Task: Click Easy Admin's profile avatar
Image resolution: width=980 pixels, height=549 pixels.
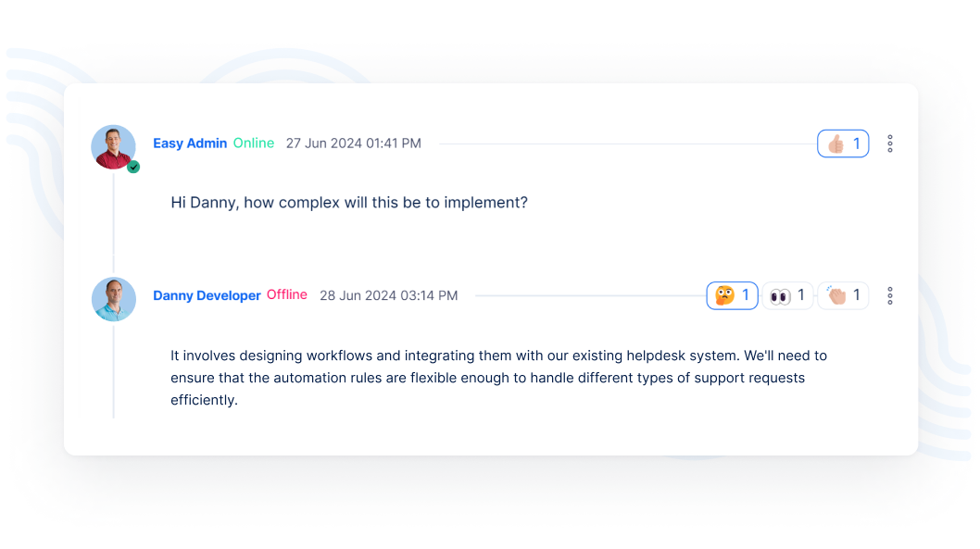Action: (113, 146)
